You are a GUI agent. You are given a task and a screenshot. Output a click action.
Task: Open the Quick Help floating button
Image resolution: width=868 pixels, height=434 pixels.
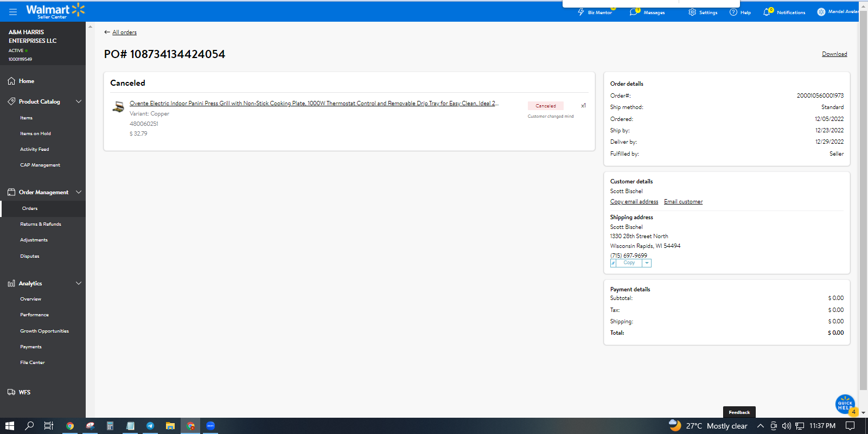pyautogui.click(x=845, y=404)
